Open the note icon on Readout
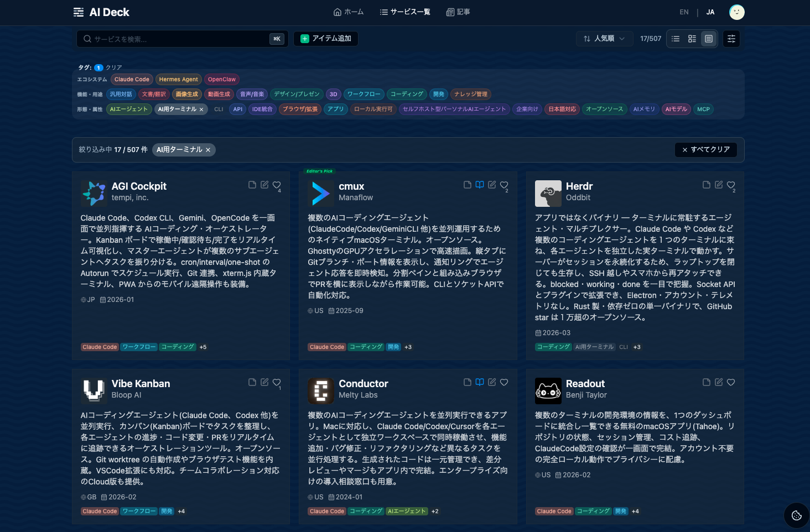This screenshot has width=810, height=532. (x=707, y=382)
